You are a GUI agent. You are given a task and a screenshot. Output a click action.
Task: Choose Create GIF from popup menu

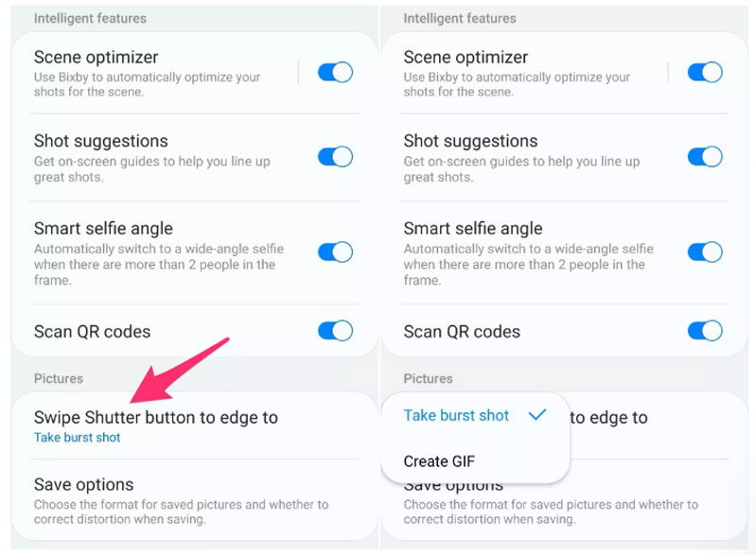coord(439,461)
